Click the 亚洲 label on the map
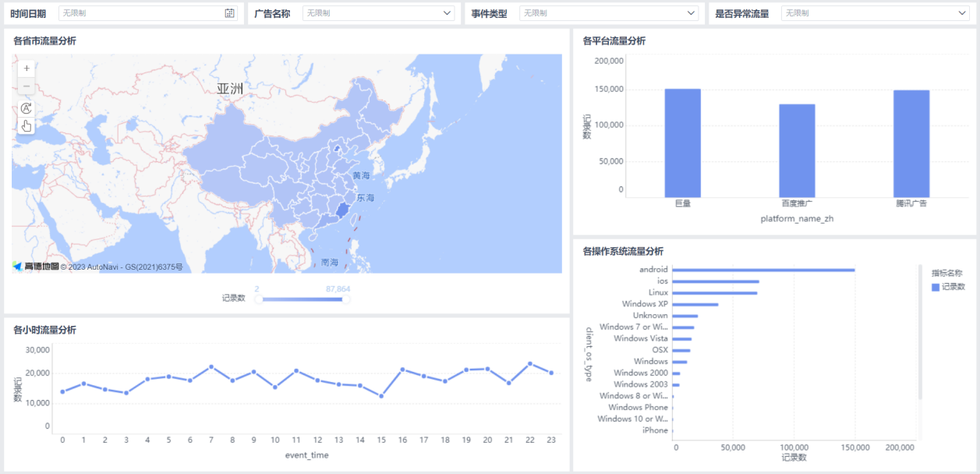Viewport: 980px width, 474px height. [x=230, y=89]
